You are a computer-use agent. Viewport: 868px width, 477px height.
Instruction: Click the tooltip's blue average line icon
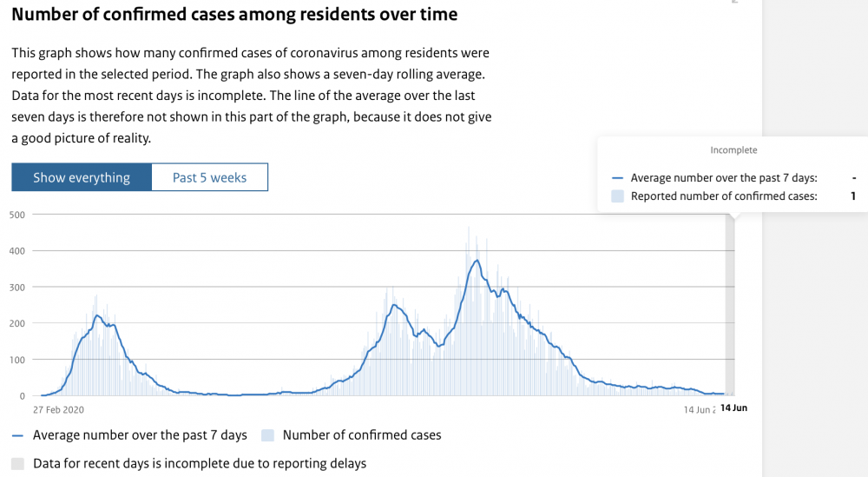point(617,178)
